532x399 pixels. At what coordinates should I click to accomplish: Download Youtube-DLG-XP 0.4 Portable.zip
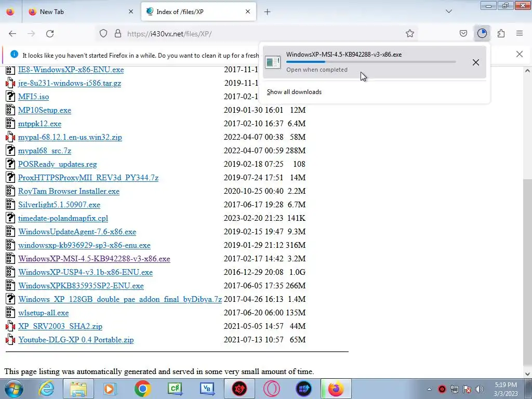coord(76,340)
